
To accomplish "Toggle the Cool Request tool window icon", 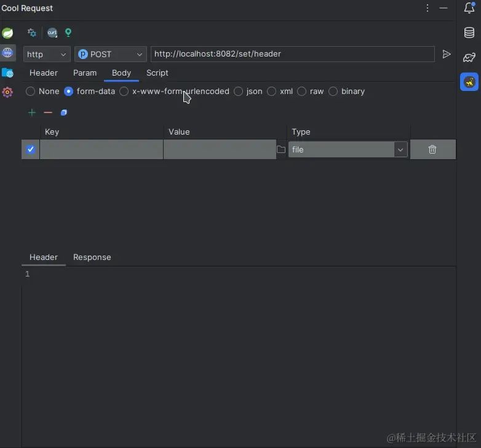I will [469, 82].
